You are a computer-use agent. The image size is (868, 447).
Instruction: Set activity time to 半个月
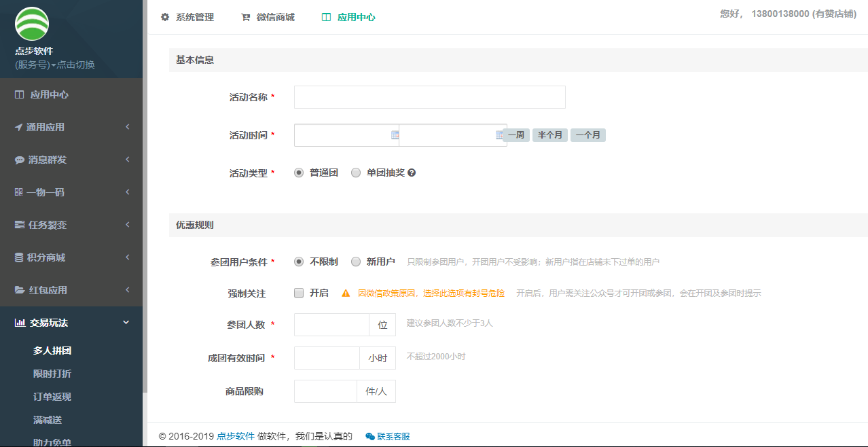coord(549,135)
